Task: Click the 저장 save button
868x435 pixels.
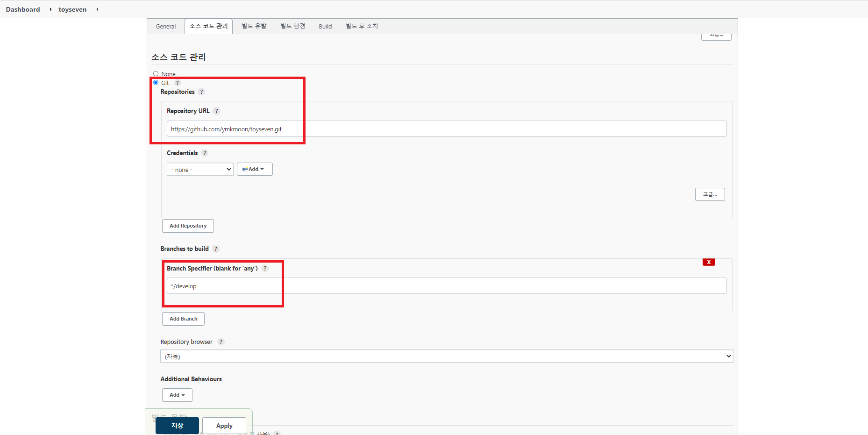Action: [177, 426]
